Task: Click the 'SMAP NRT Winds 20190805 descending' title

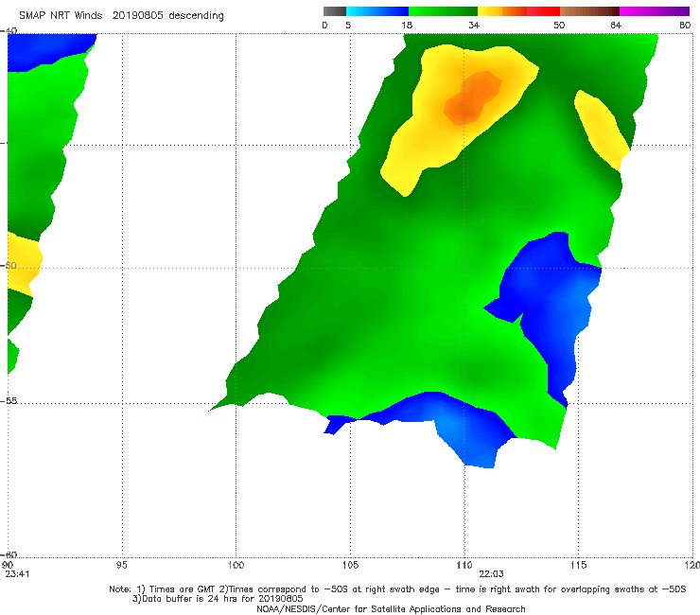Action: [121, 16]
